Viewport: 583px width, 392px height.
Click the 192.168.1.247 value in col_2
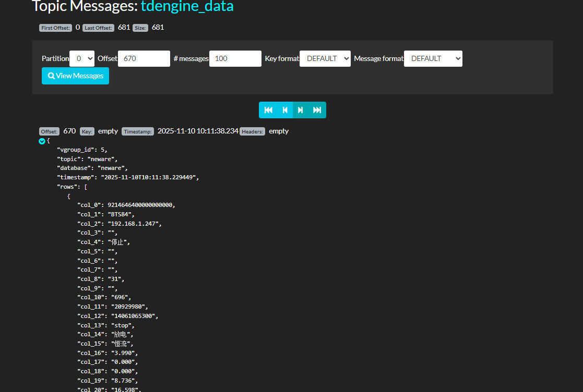135,223
